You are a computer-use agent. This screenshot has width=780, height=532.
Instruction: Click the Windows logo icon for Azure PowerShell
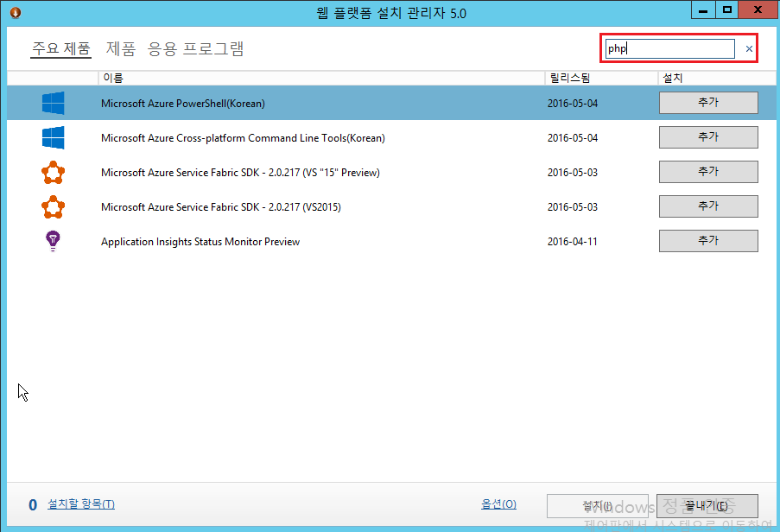click(54, 103)
